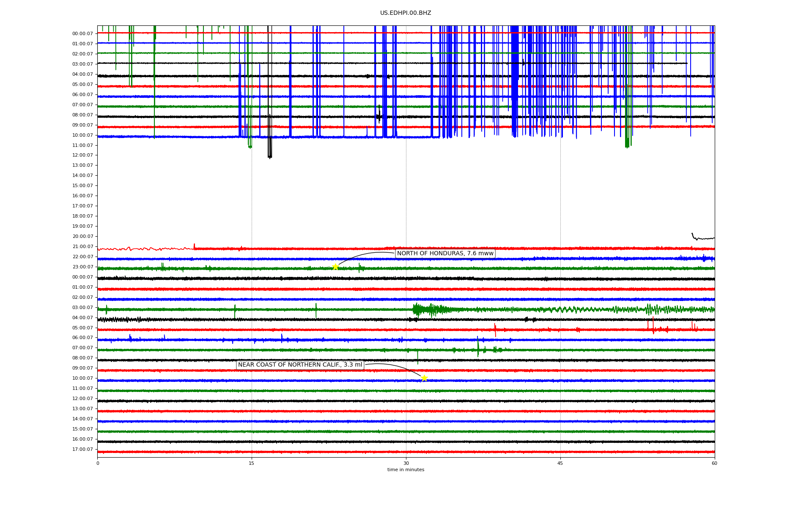Click the 12:00:07 label in the blank gap

click(x=82, y=155)
